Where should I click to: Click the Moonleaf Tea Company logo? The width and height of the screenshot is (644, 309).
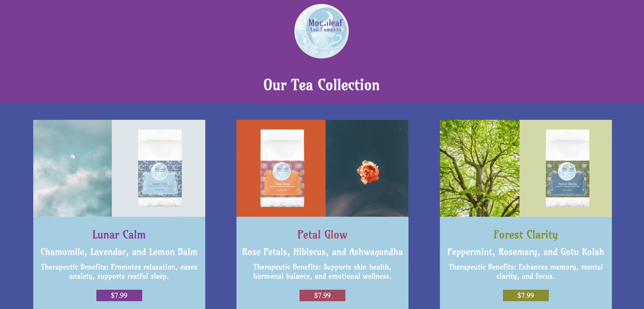321,31
